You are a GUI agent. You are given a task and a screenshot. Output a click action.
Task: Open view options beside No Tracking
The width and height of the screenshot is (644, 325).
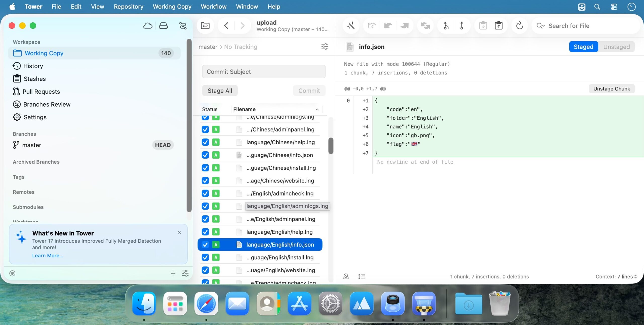click(325, 47)
